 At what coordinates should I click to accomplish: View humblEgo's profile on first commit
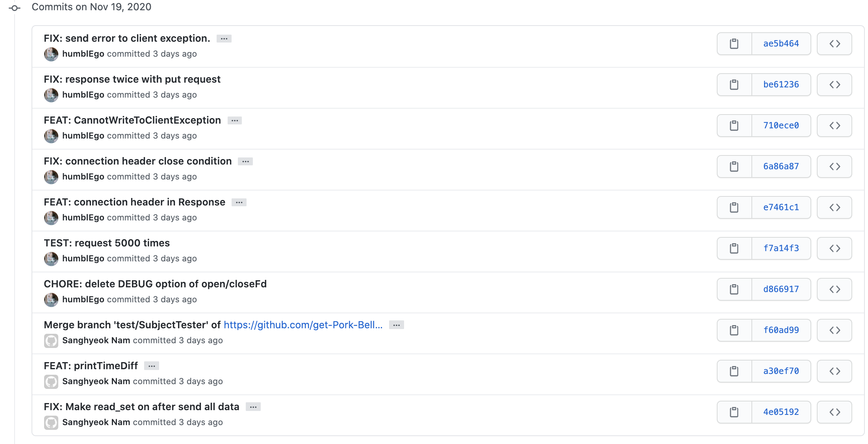pos(83,54)
